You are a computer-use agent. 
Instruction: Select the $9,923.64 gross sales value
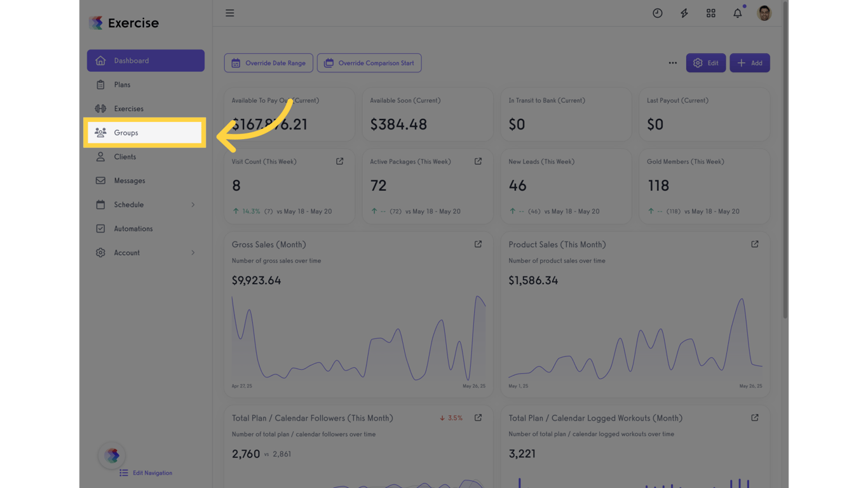(x=256, y=280)
